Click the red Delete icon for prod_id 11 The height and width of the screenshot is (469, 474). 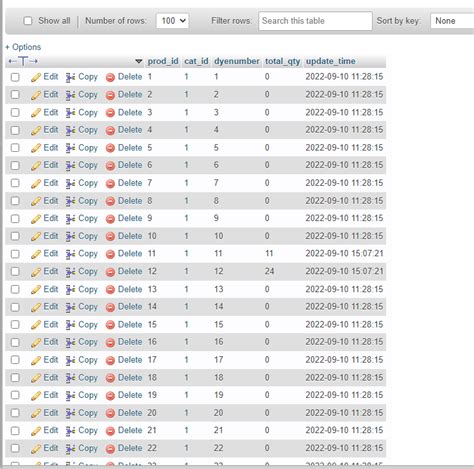point(110,254)
